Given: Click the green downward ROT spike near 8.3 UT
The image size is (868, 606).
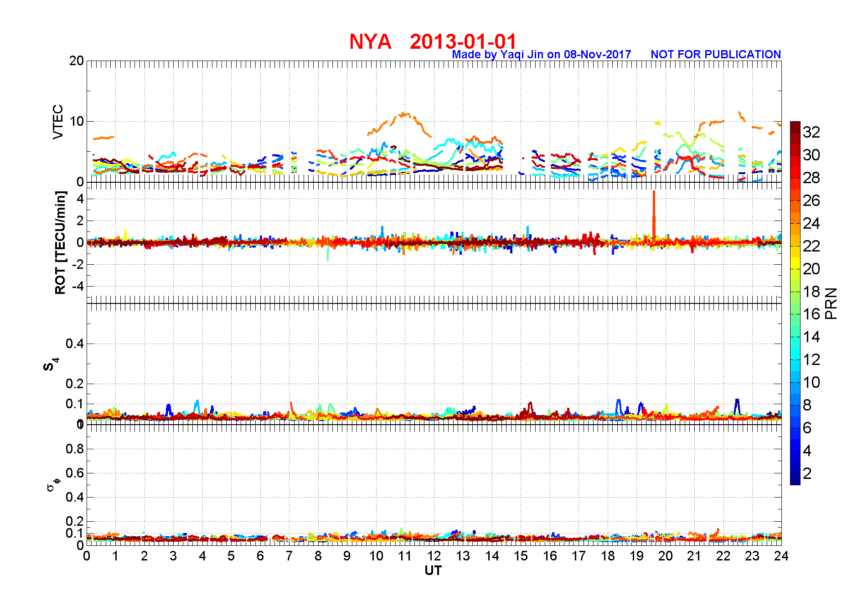Looking at the screenshot, I should point(328,253).
